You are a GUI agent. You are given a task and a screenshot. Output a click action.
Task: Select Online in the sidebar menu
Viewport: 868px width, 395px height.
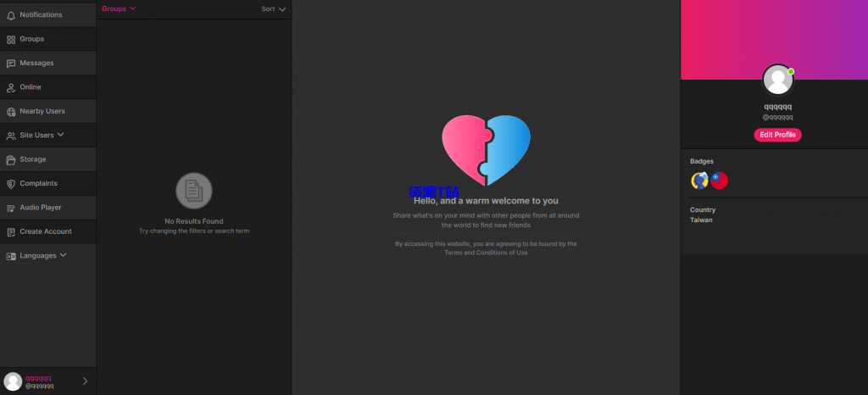(x=31, y=87)
